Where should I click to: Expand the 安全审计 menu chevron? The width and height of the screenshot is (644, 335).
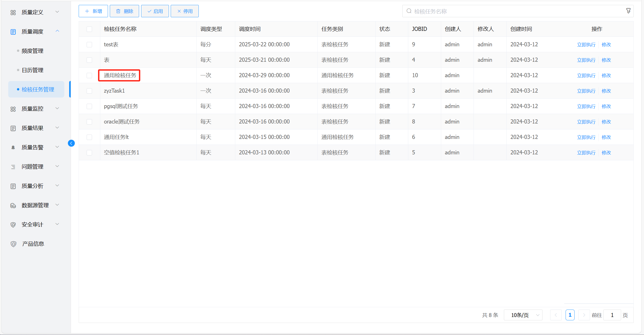(57, 224)
